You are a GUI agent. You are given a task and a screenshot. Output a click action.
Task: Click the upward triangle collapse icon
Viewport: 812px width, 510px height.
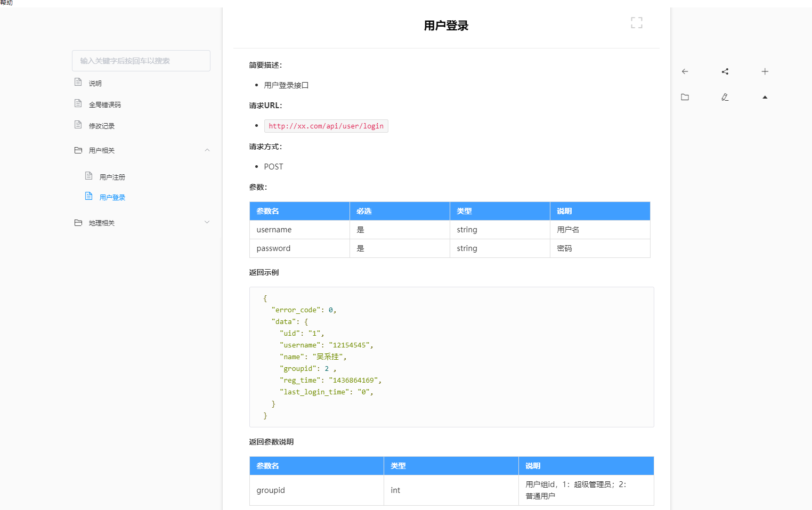pos(765,97)
